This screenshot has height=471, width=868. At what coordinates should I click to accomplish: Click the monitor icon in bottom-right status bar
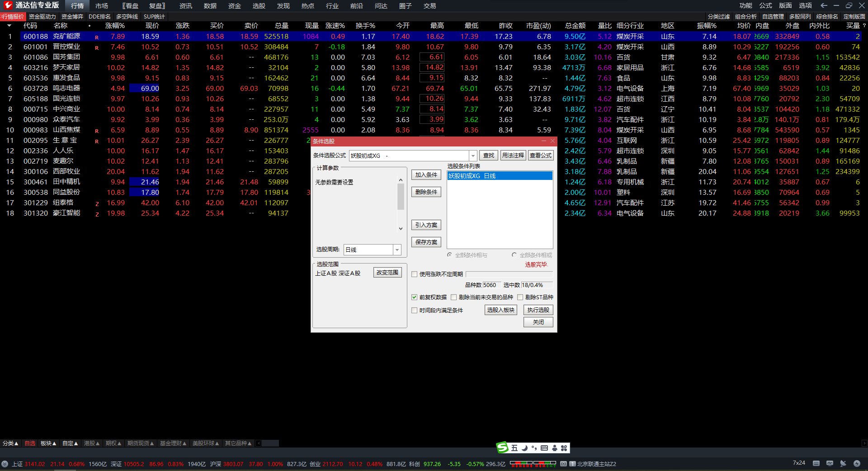[830, 463]
